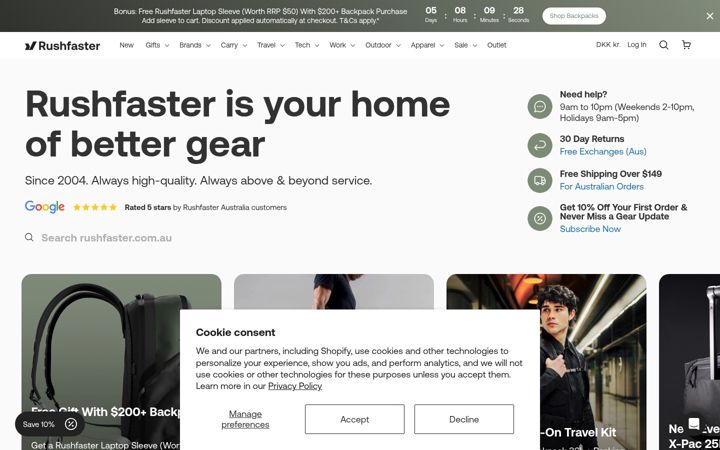Click the Rated 5 stars review text
Viewport: 720px width, 450px height.
(x=206, y=208)
